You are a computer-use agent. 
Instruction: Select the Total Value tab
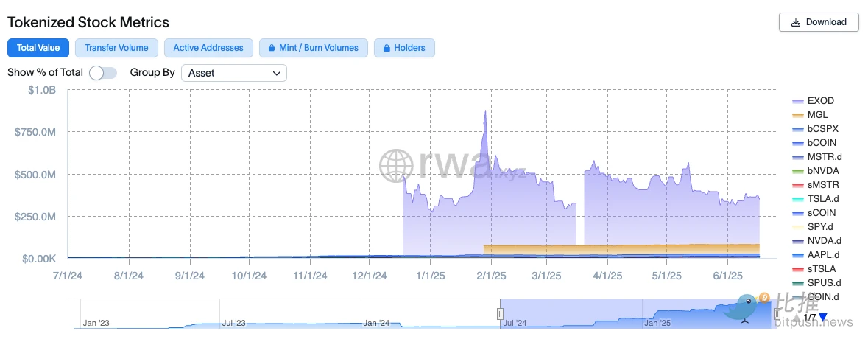pyautogui.click(x=38, y=48)
